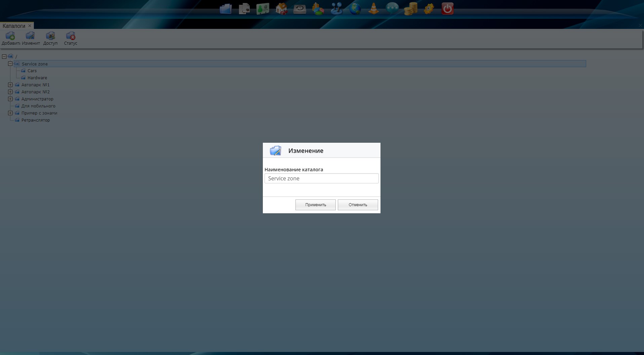Click the globe map icon
The width and height of the screenshot is (644, 355).
(x=355, y=9)
